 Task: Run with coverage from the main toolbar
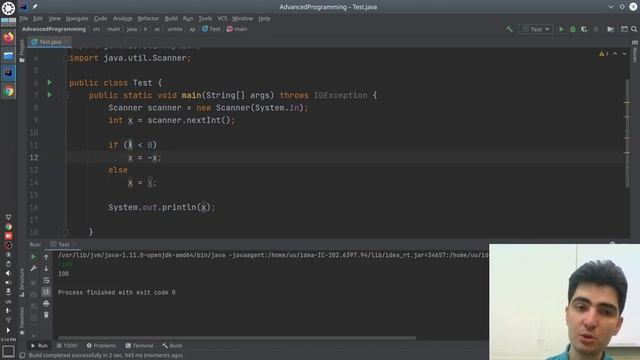pyautogui.click(x=584, y=29)
